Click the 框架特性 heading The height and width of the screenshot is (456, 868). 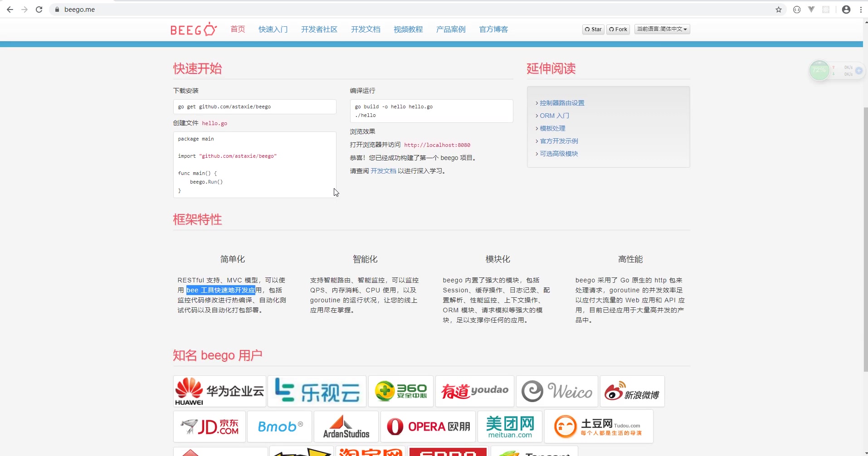[x=197, y=219]
